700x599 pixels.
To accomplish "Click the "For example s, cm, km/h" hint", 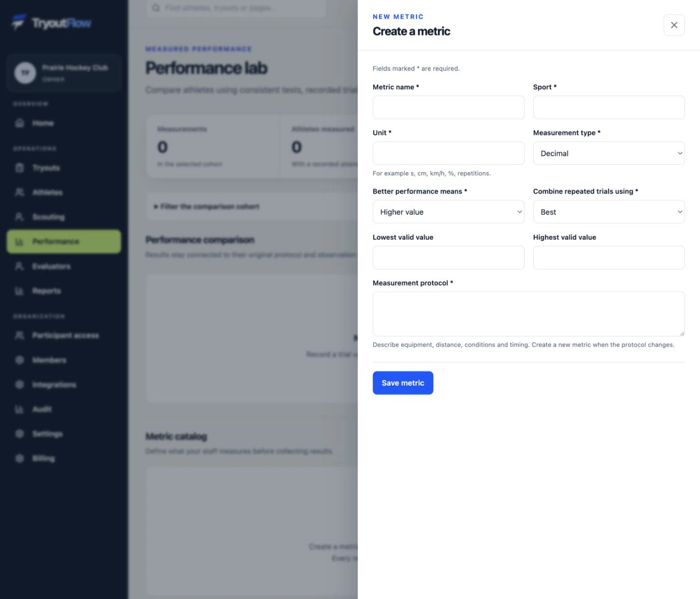I will tap(432, 173).
